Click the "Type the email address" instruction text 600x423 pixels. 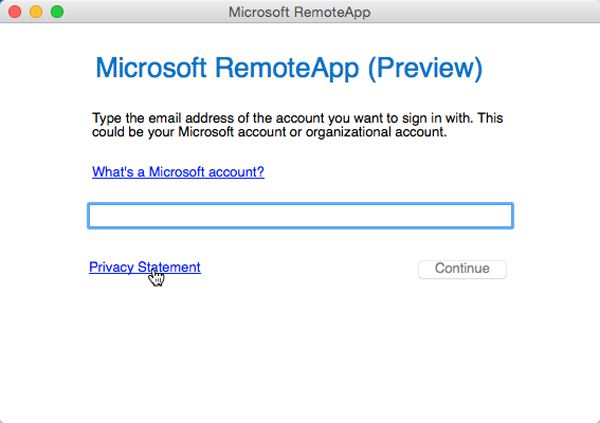click(x=297, y=125)
